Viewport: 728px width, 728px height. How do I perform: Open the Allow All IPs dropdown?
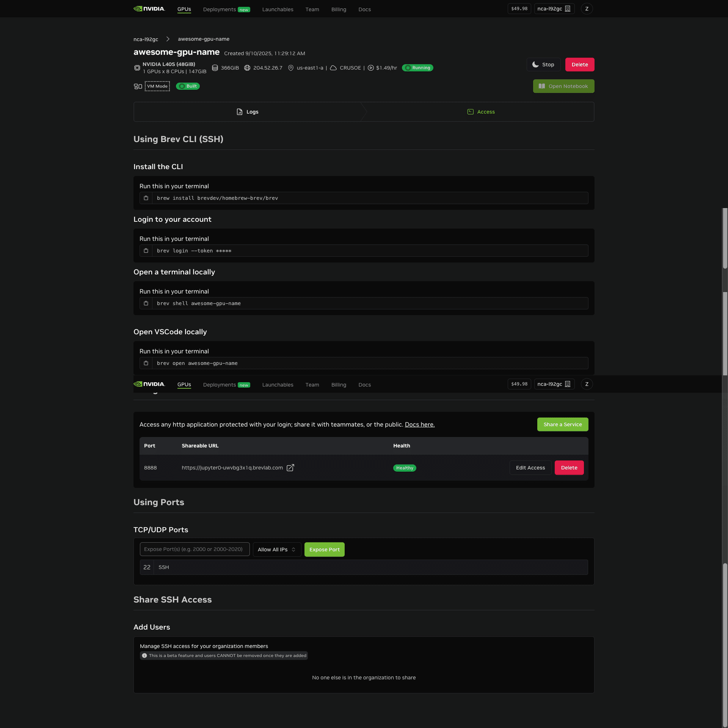pos(277,549)
